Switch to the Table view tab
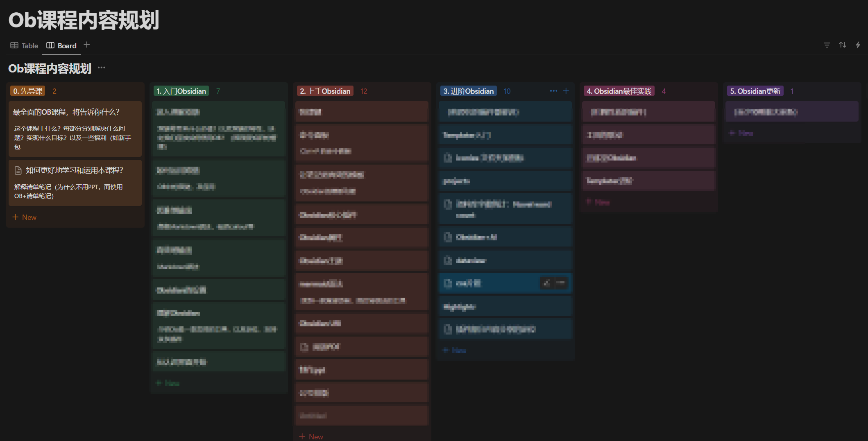This screenshot has width=868, height=441. point(24,45)
